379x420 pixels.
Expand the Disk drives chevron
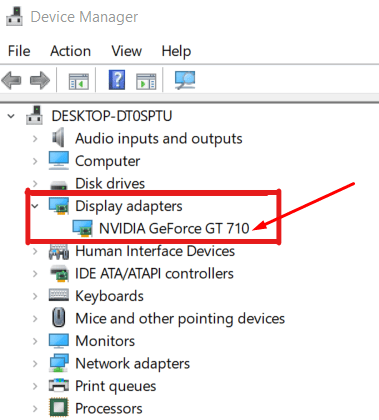click(x=35, y=184)
